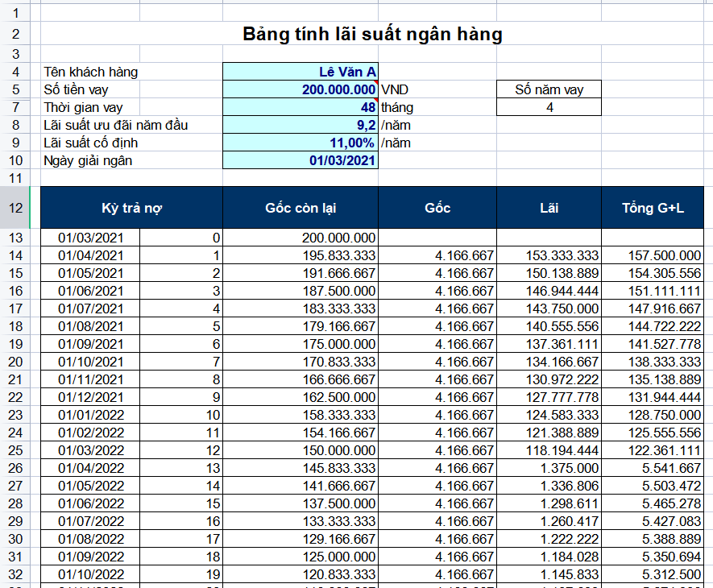This screenshot has width=713, height=588.
Task: Select the Thời gian vay label cell
Action: coord(131,107)
